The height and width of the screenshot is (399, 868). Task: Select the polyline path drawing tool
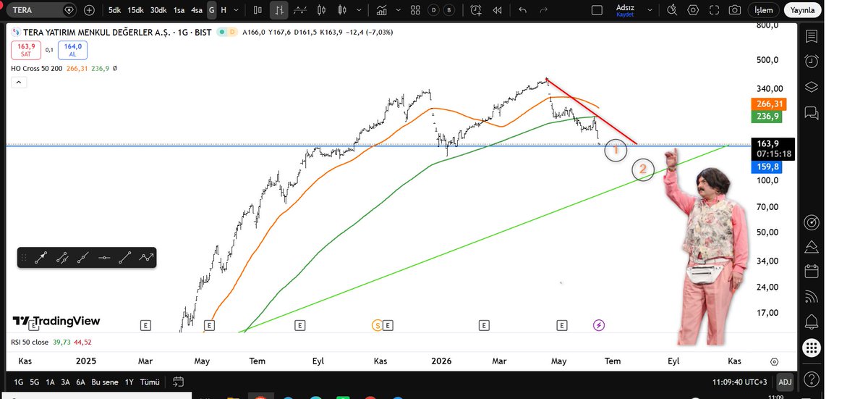click(x=146, y=257)
